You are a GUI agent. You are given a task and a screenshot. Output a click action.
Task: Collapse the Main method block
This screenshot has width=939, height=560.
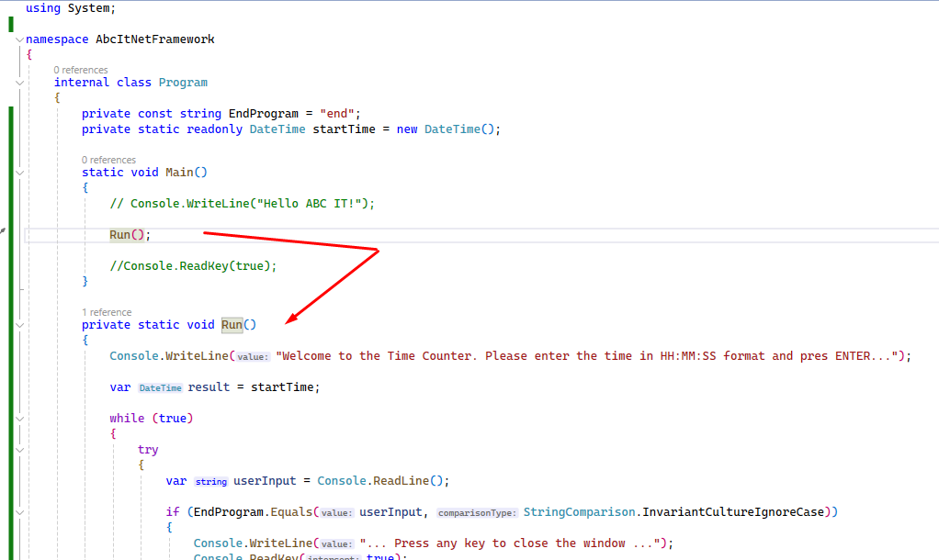pyautogui.click(x=19, y=173)
